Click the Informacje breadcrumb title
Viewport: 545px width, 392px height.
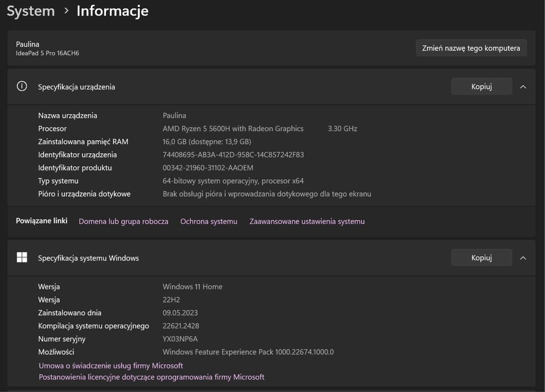coord(112,11)
